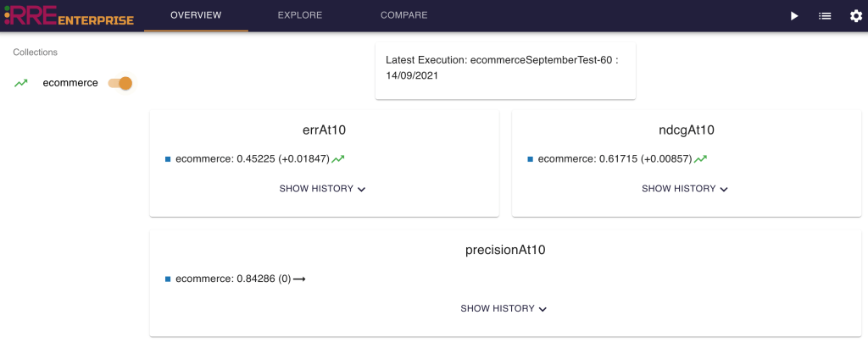
Task: Expand Show History under ndcgAt10
Action: click(685, 189)
